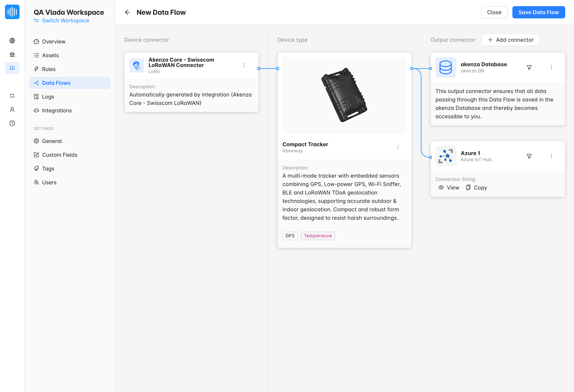
Task: Open Azure 1 three-dot menu
Action: point(551,156)
